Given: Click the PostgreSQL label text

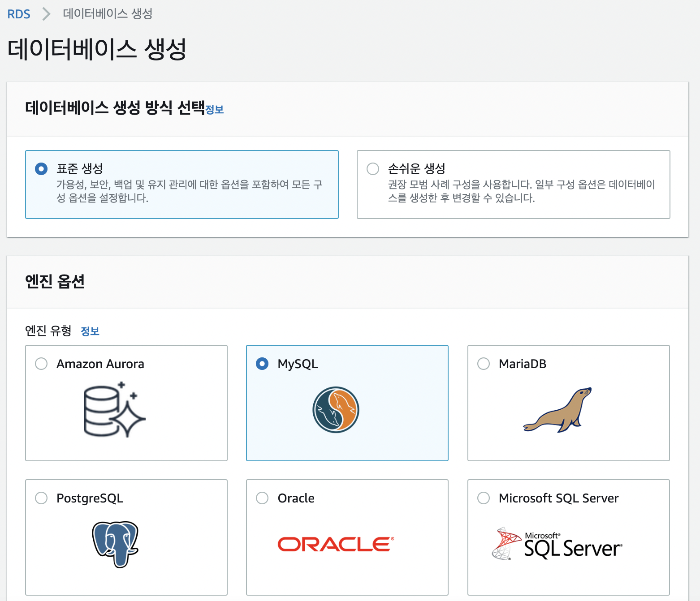Looking at the screenshot, I should tap(90, 498).
